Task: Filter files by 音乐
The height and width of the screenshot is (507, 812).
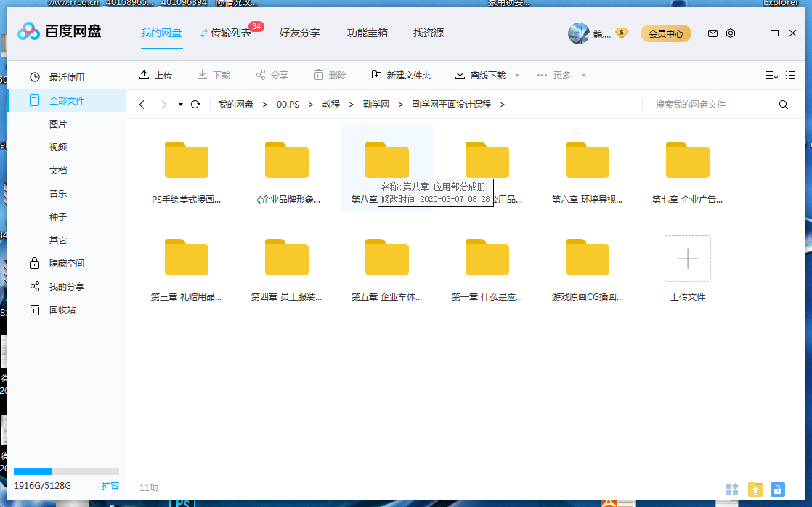Action: click(58, 194)
